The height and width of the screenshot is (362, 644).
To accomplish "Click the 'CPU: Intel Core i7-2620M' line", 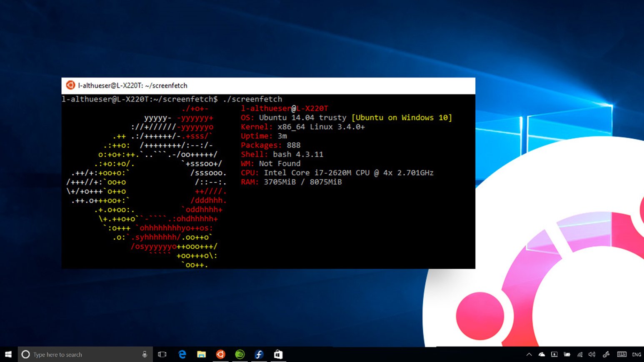I will pyautogui.click(x=337, y=172).
